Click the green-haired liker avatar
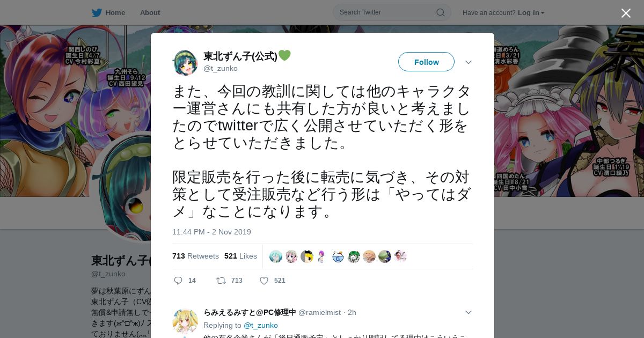Screen dimensions: 644x338 (x=354, y=256)
